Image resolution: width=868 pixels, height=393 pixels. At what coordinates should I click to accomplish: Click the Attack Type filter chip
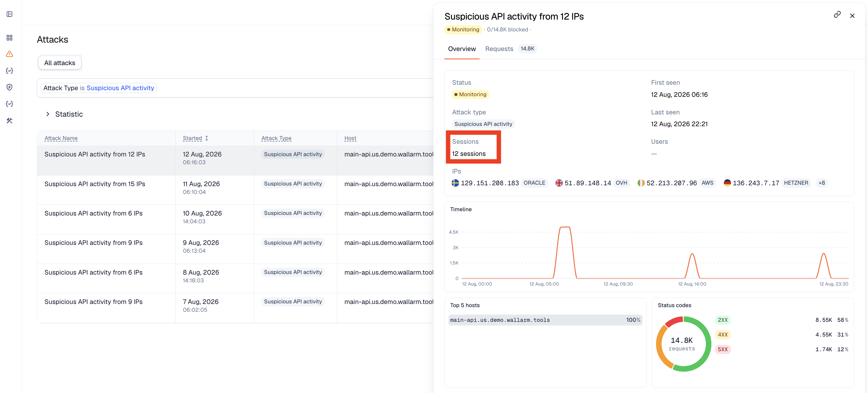pyautogui.click(x=99, y=88)
